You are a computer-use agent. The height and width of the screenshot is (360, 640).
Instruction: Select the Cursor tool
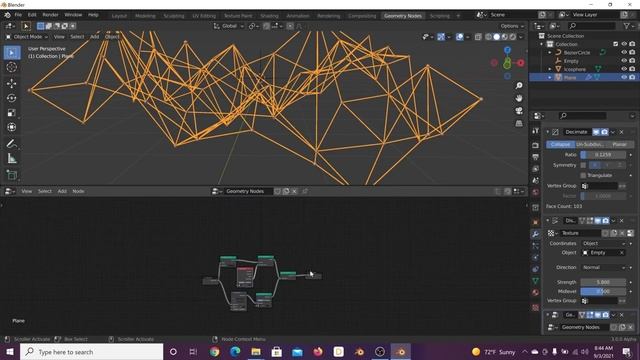point(12,67)
